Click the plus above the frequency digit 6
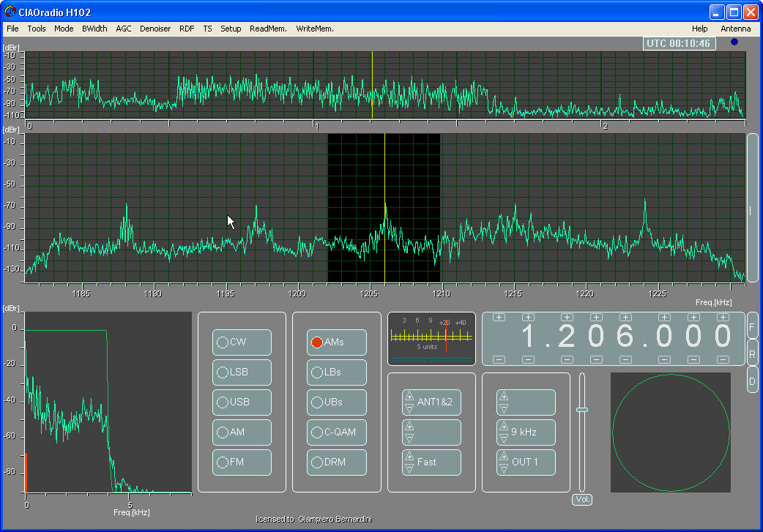763x532 pixels. point(626,318)
